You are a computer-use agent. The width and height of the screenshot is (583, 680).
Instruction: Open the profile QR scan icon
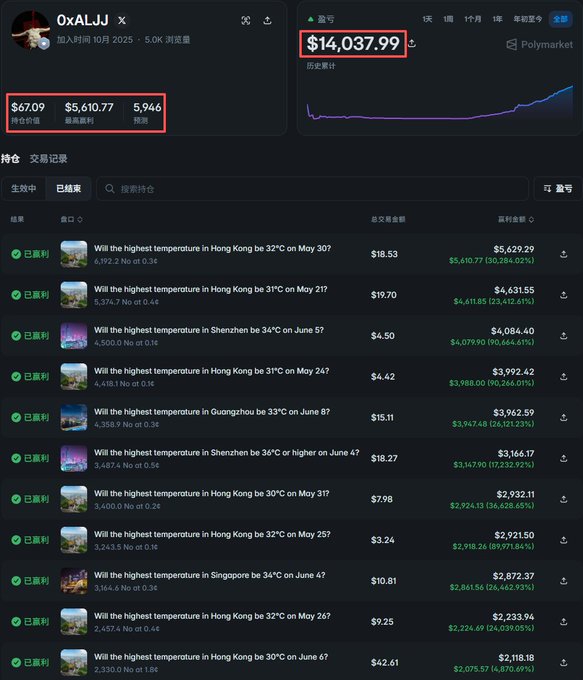point(246,20)
